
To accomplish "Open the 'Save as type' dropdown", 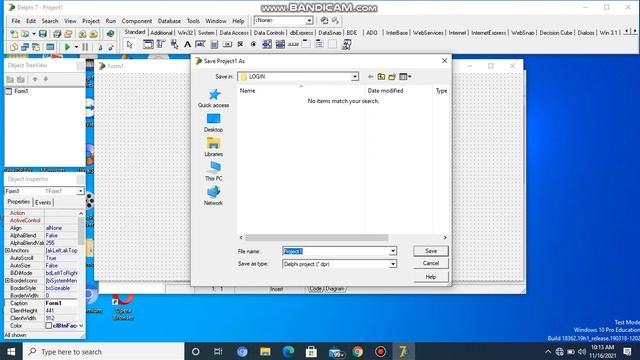I will [393, 264].
